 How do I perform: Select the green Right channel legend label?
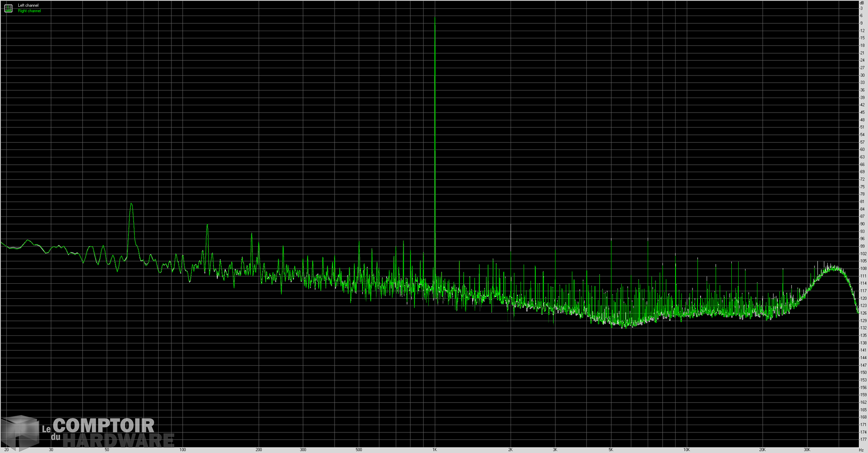pos(29,11)
